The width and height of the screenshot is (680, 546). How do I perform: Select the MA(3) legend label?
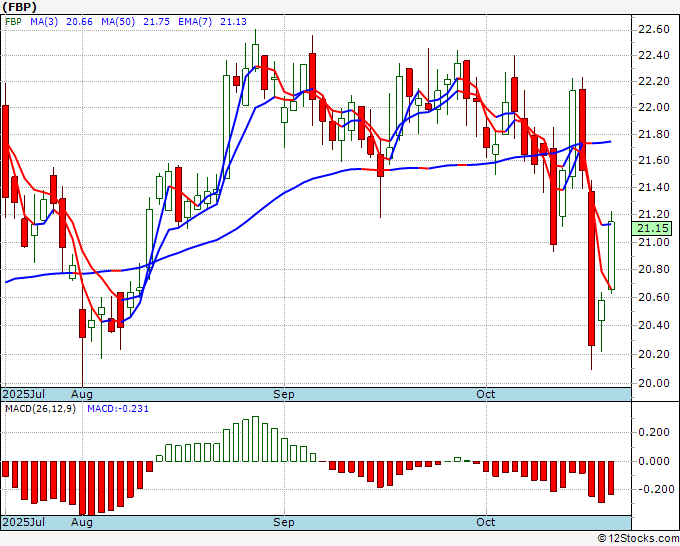click(x=44, y=22)
